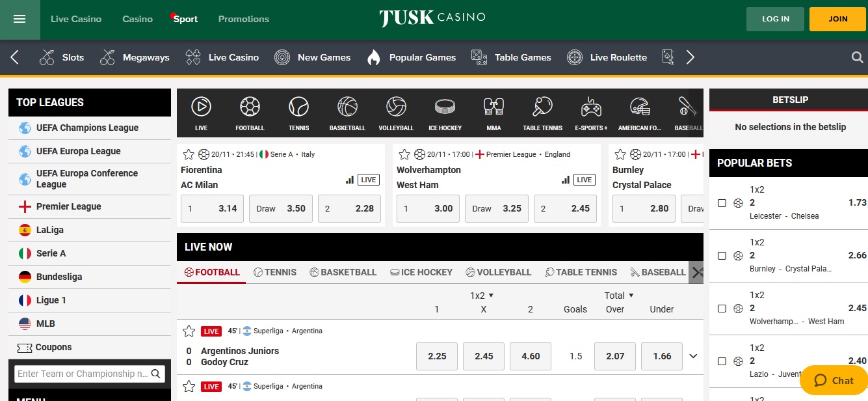
Task: Click search icon in team search box
Action: point(156,374)
